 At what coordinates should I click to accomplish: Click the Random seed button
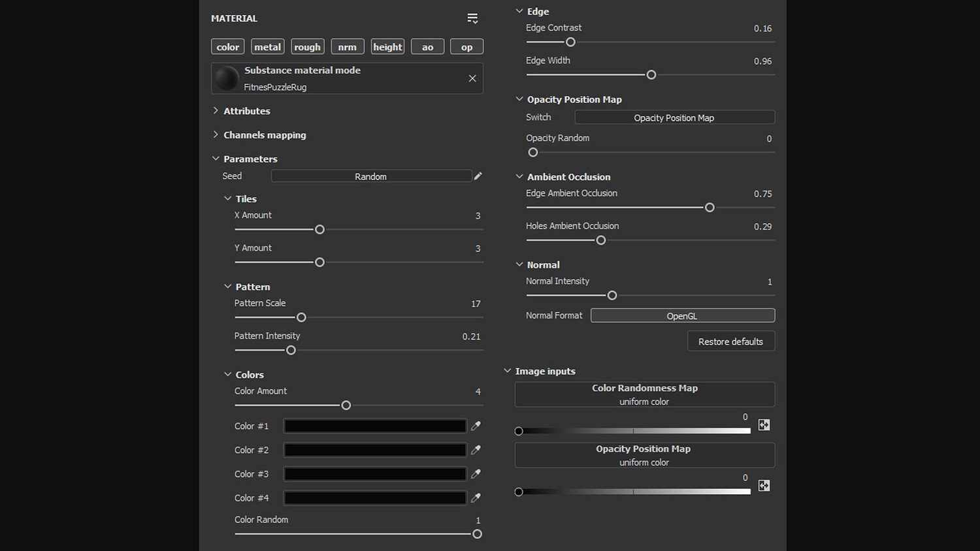(370, 176)
